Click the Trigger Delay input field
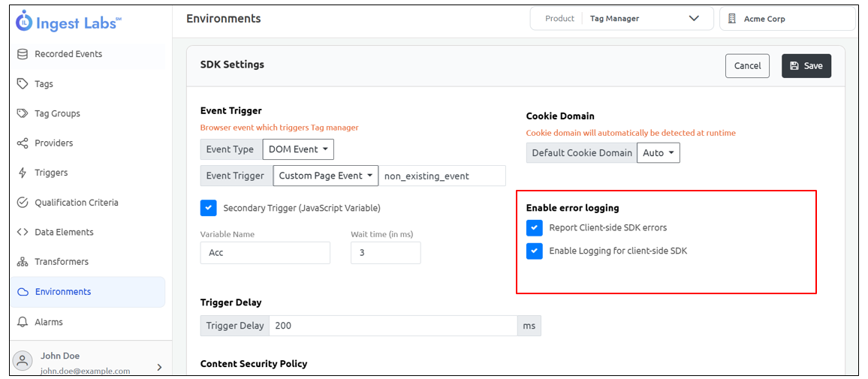This screenshot has width=868, height=379. [x=393, y=326]
